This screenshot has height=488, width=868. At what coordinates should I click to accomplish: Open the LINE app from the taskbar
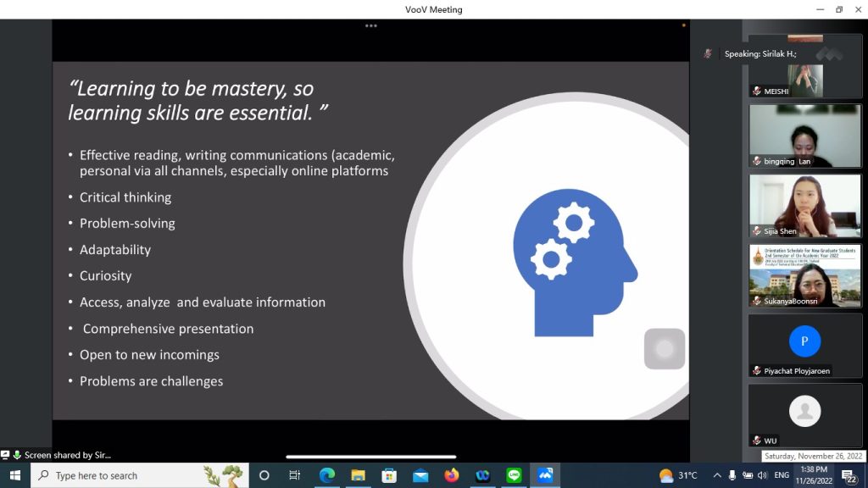tap(514, 475)
